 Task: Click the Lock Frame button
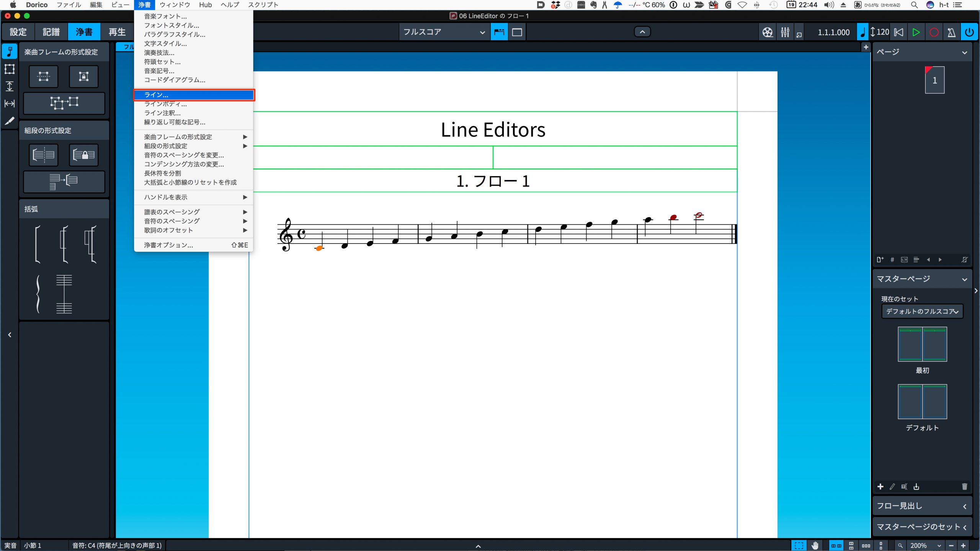point(83,76)
